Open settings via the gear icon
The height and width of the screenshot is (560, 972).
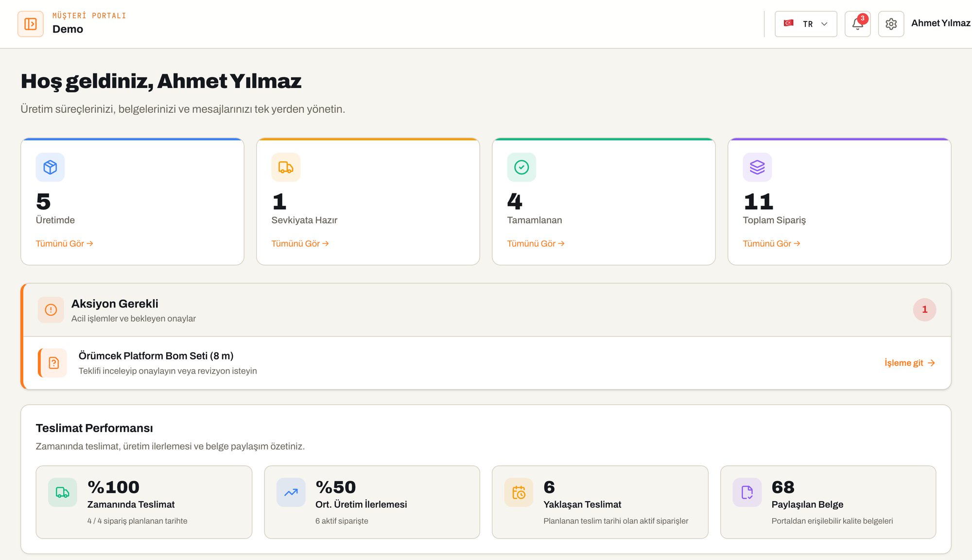tap(891, 24)
